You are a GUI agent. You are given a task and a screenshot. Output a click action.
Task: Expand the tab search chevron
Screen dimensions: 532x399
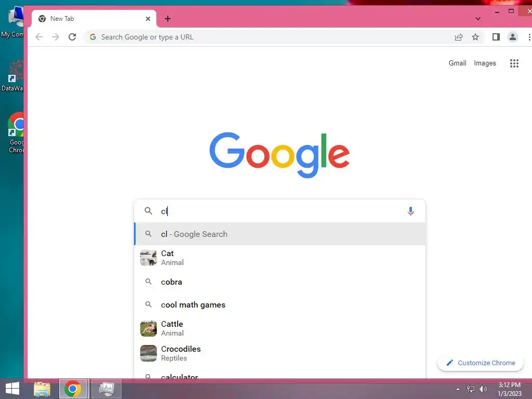click(x=478, y=19)
